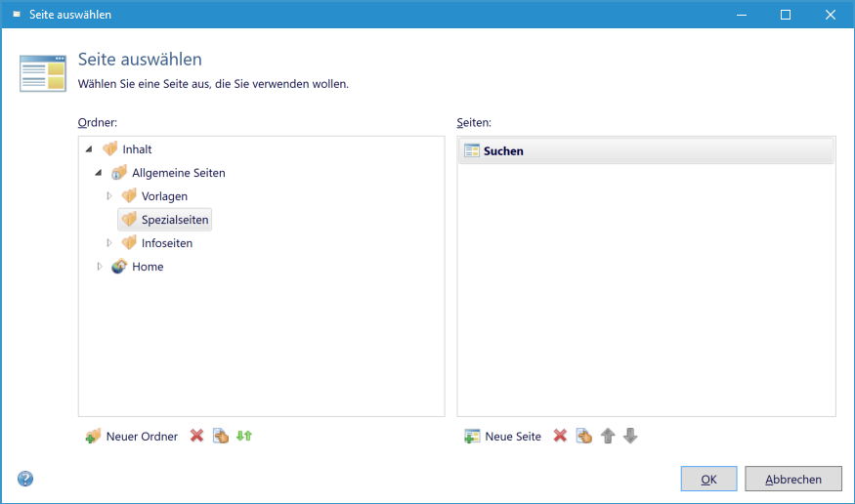This screenshot has height=504, width=855.
Task: Click green sort arrows icon for folders
Action: coord(244,436)
